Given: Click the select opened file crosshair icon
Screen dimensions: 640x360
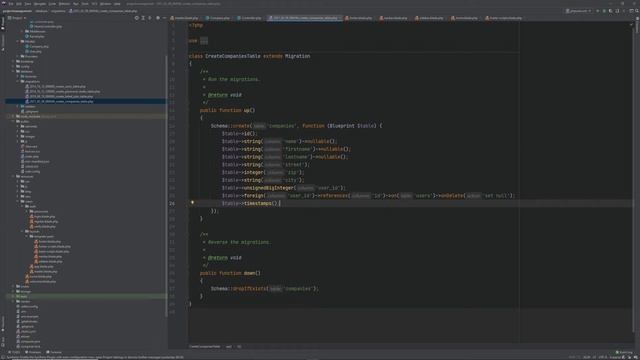Looking at the screenshot, I should pyautogui.click(x=137, y=18).
